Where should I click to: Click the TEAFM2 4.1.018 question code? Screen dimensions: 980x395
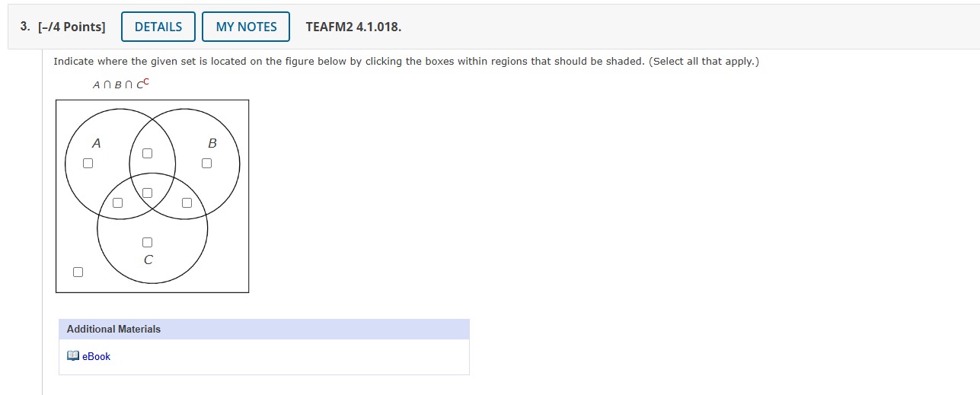click(x=353, y=27)
